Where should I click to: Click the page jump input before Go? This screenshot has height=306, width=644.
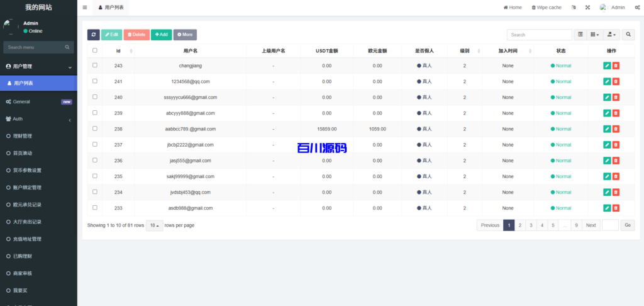point(610,225)
